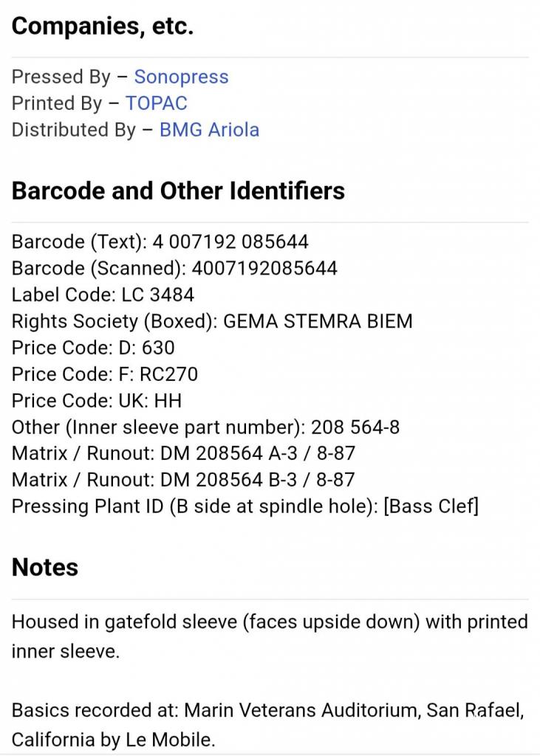Click the Price Code F: RC270 entry
Viewport: 540px width, 756px height.
coord(105,374)
